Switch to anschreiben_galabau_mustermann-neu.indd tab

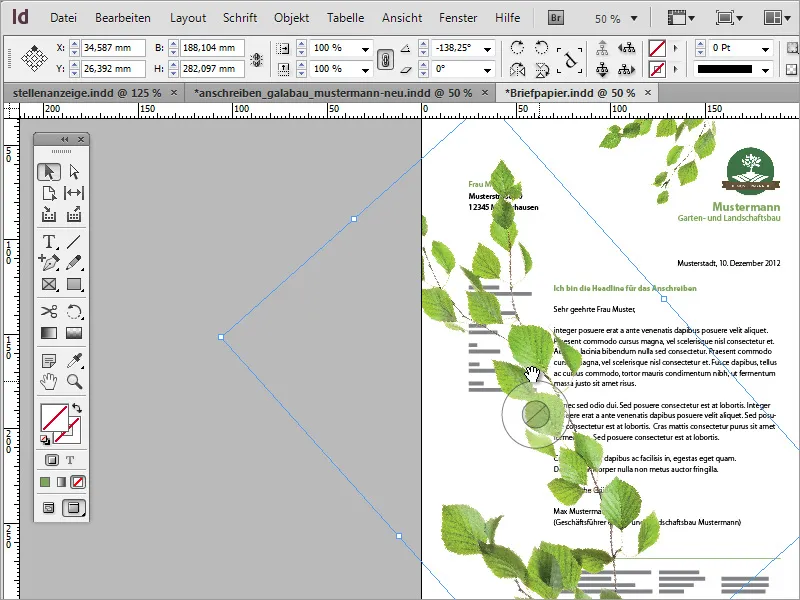pos(333,93)
